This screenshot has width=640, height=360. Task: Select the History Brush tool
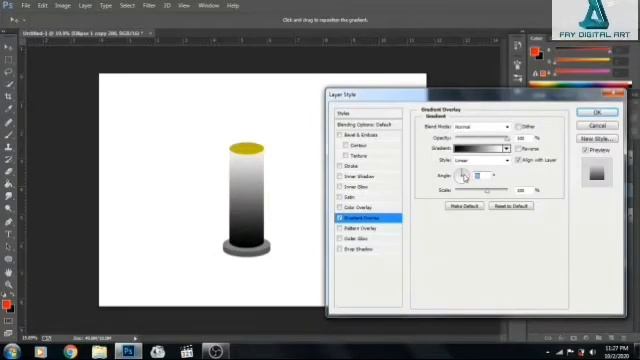(8, 159)
